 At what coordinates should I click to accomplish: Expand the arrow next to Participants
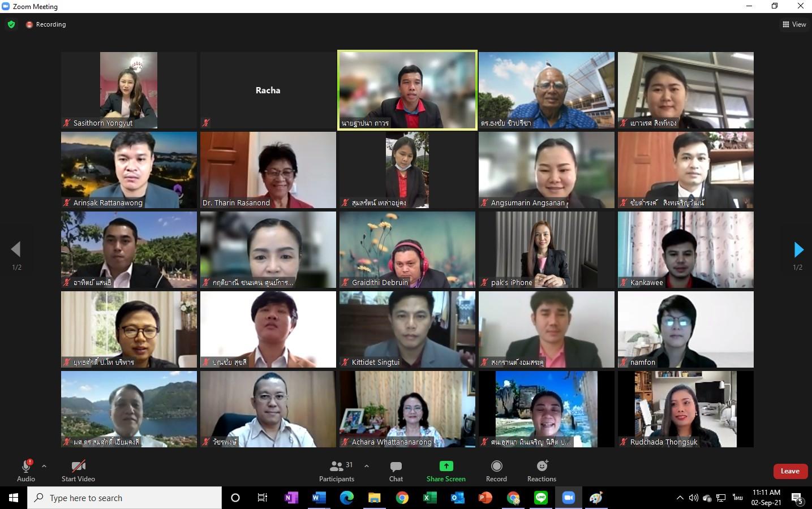click(x=367, y=466)
